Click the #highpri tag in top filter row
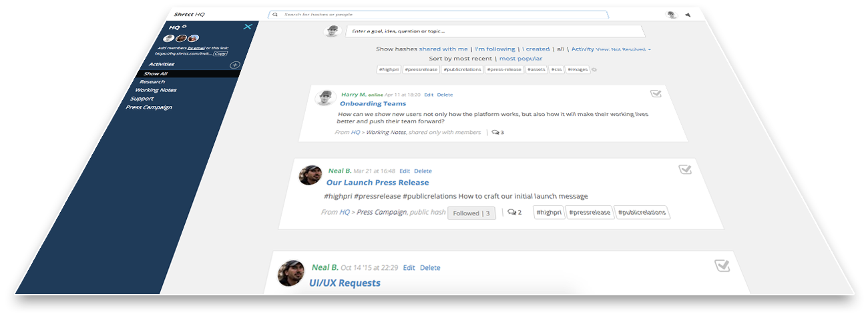Viewport: 868px width, 318px height. pos(388,69)
